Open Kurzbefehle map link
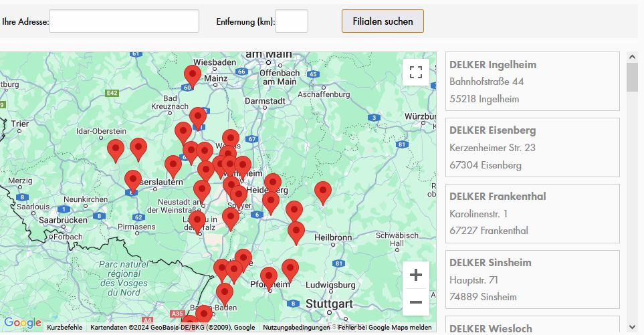The width and height of the screenshot is (644, 335). pos(64,327)
